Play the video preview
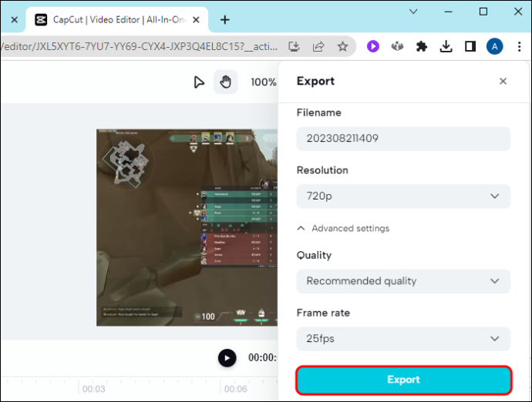The image size is (532, 402). tap(227, 358)
